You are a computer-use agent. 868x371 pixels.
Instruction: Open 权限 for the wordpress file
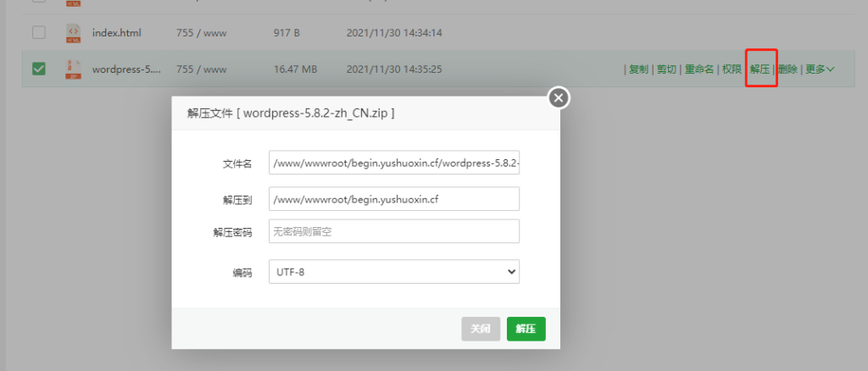point(732,69)
